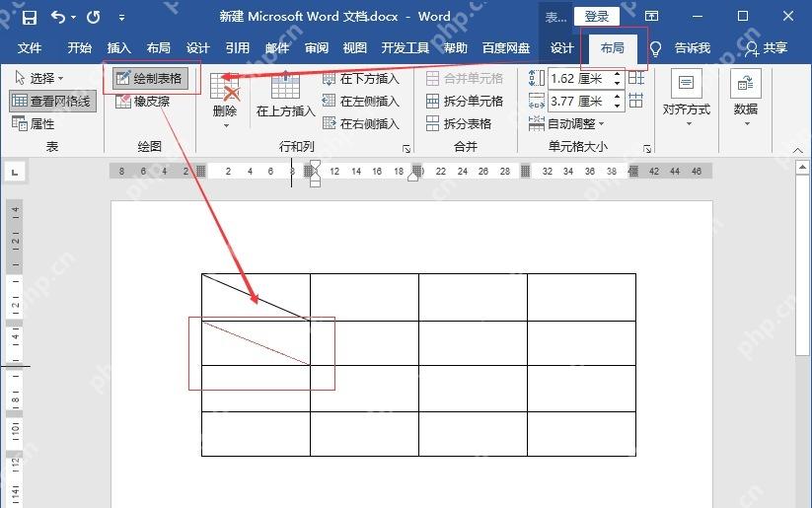Open the 对齐方式 alignment dropdown
Viewport: 812px width, 508px height.
tap(687, 99)
